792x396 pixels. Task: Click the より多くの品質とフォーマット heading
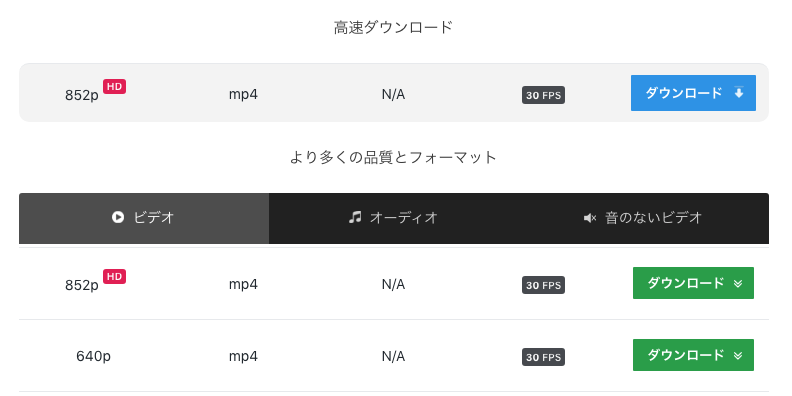click(x=393, y=158)
